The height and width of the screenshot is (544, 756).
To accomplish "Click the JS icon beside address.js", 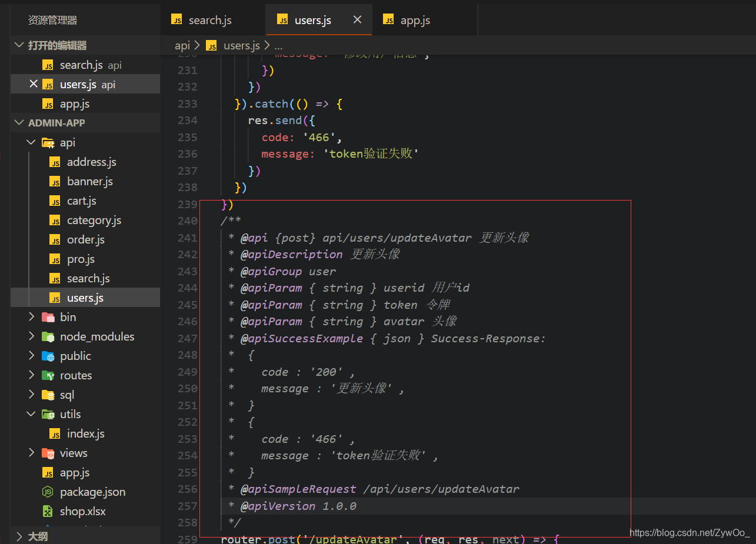I will 55,162.
